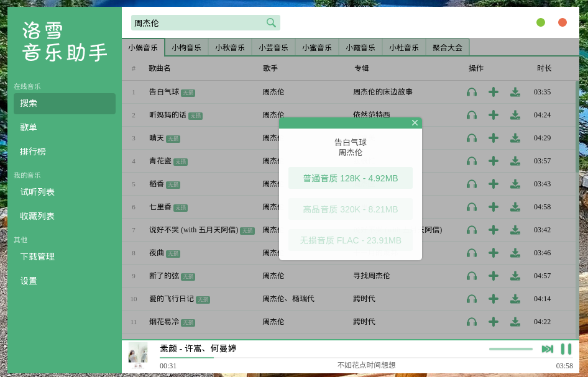Choose 高品音质 320K download option
Viewport: 588px width, 377px height.
pos(350,209)
